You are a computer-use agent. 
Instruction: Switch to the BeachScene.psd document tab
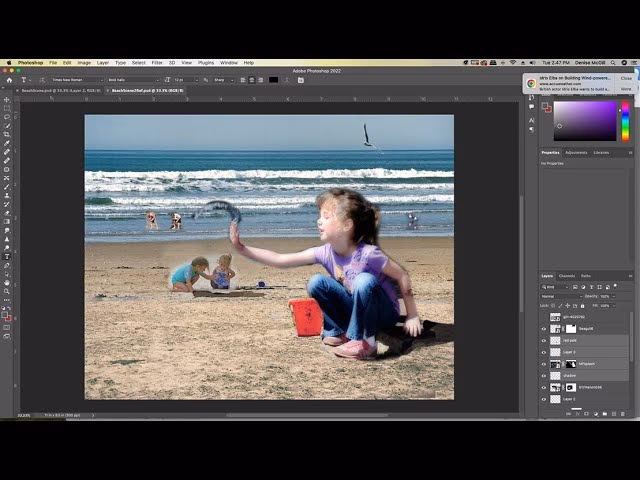point(55,90)
